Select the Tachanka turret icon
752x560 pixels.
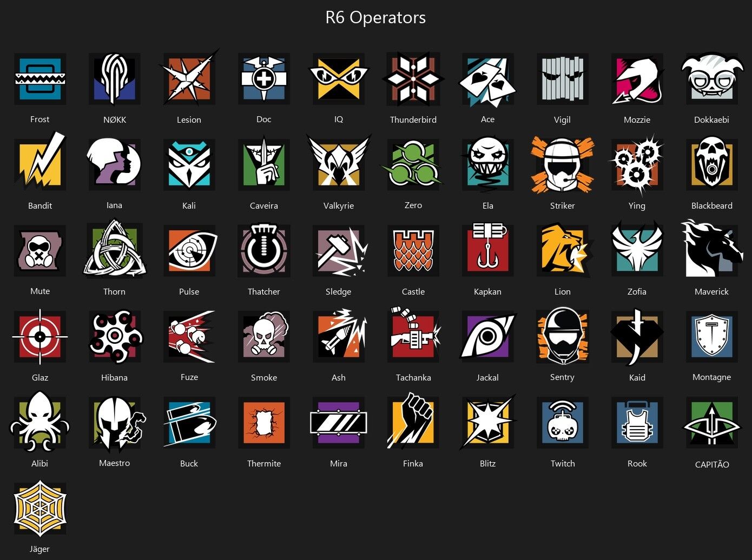click(414, 335)
